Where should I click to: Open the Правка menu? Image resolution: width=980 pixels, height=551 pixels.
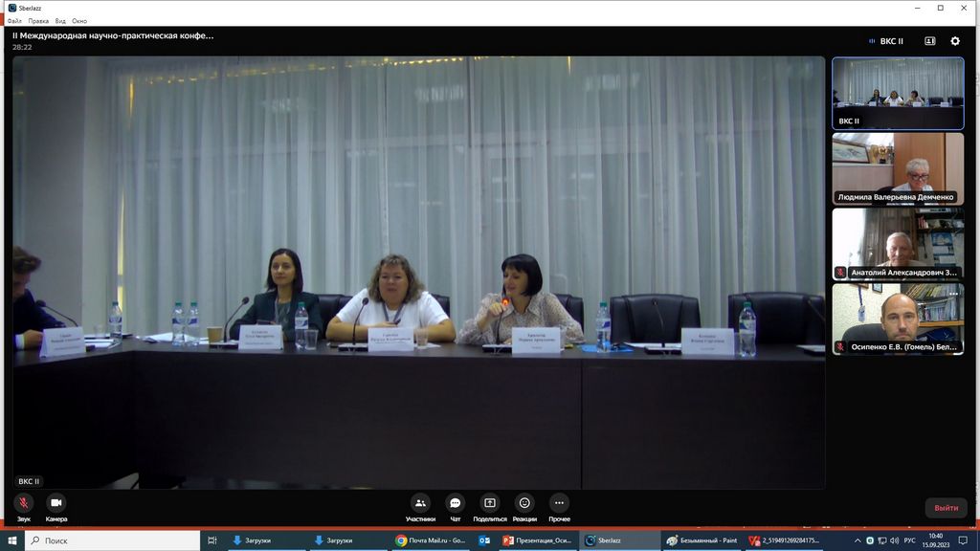(38, 20)
